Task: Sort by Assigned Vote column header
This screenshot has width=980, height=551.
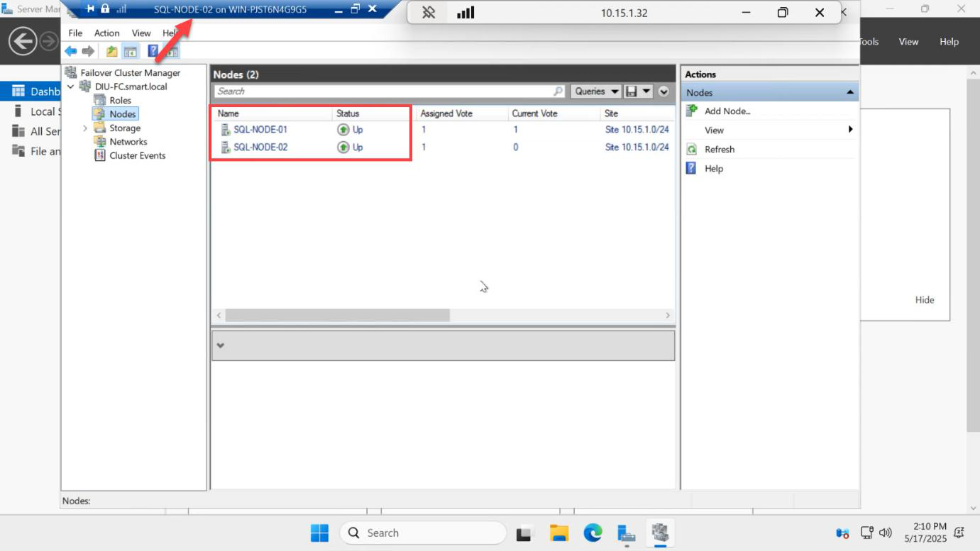Action: pyautogui.click(x=462, y=113)
